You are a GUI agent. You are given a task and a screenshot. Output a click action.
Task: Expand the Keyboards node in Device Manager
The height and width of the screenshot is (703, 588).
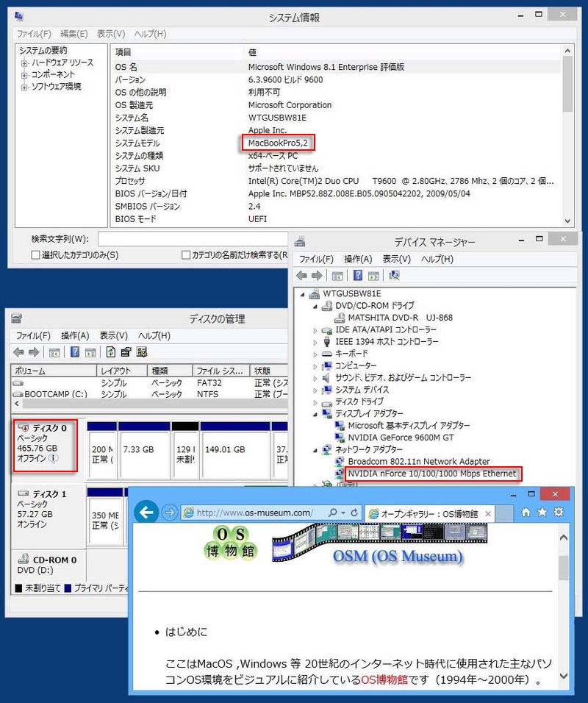coord(315,354)
